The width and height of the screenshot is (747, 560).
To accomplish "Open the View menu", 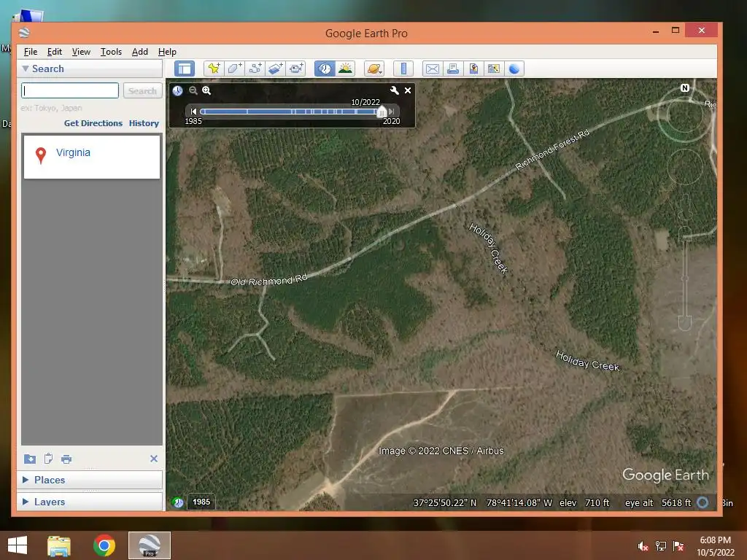I will point(81,52).
